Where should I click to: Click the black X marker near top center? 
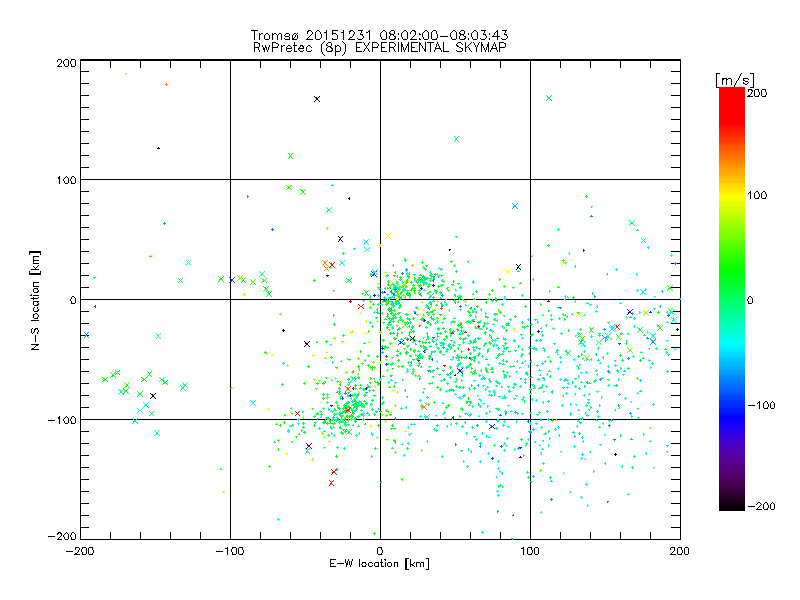coord(317,99)
